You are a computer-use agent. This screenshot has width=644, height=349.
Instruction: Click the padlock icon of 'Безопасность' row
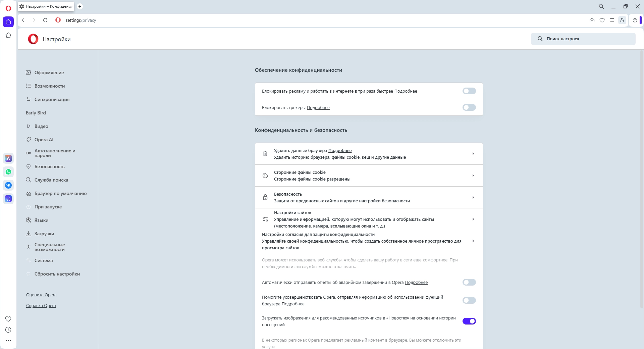(x=265, y=197)
